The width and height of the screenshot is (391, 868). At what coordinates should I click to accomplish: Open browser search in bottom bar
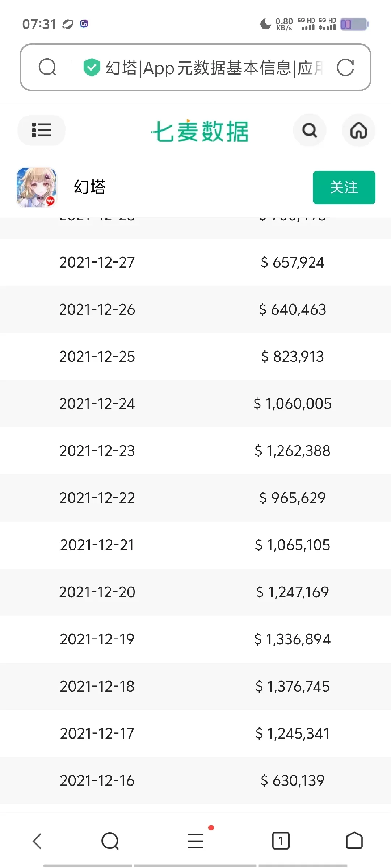pos(110,841)
